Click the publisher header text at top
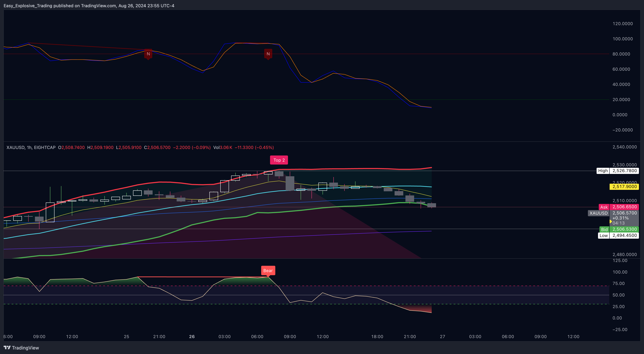This screenshot has height=354, width=644. 89,5
